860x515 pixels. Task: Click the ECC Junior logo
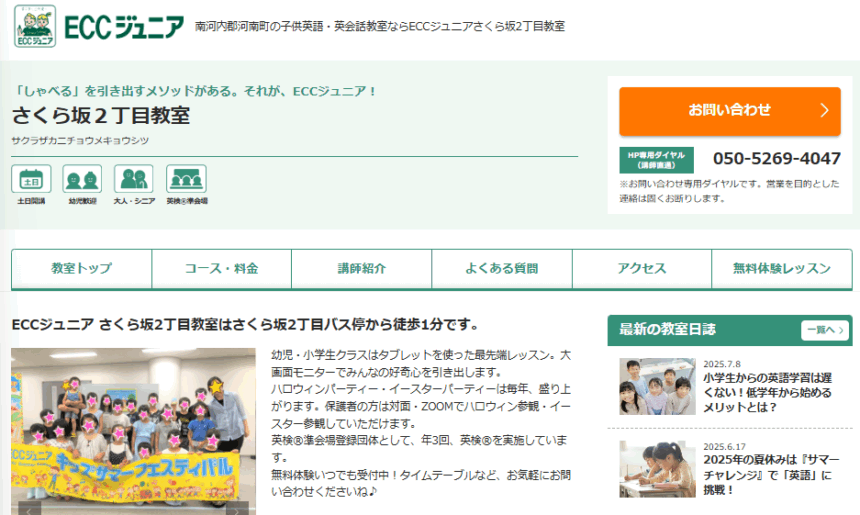[x=99, y=27]
